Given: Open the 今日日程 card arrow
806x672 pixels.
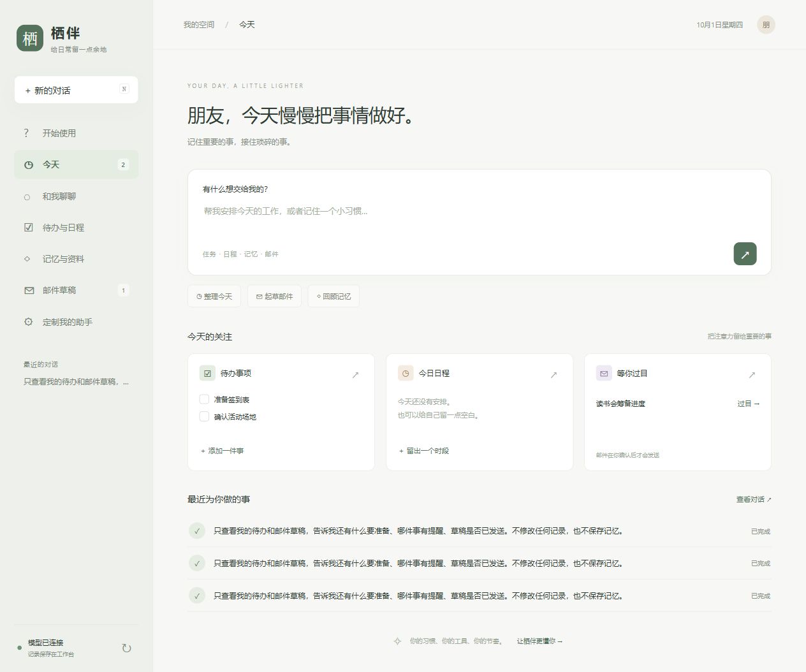Looking at the screenshot, I should (553, 375).
